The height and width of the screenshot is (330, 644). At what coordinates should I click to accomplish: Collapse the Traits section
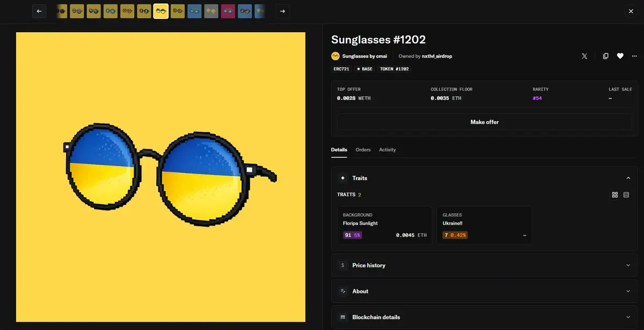click(485, 178)
